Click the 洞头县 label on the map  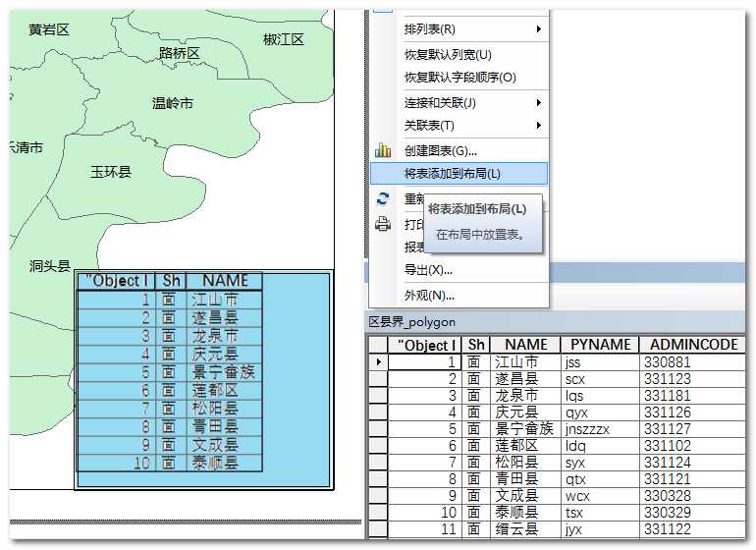[x=50, y=265]
